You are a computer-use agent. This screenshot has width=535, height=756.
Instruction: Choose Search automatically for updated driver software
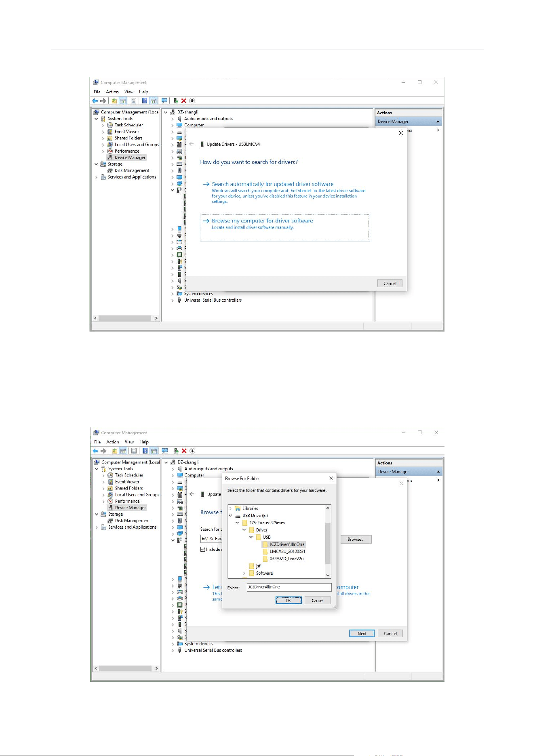coord(284,192)
